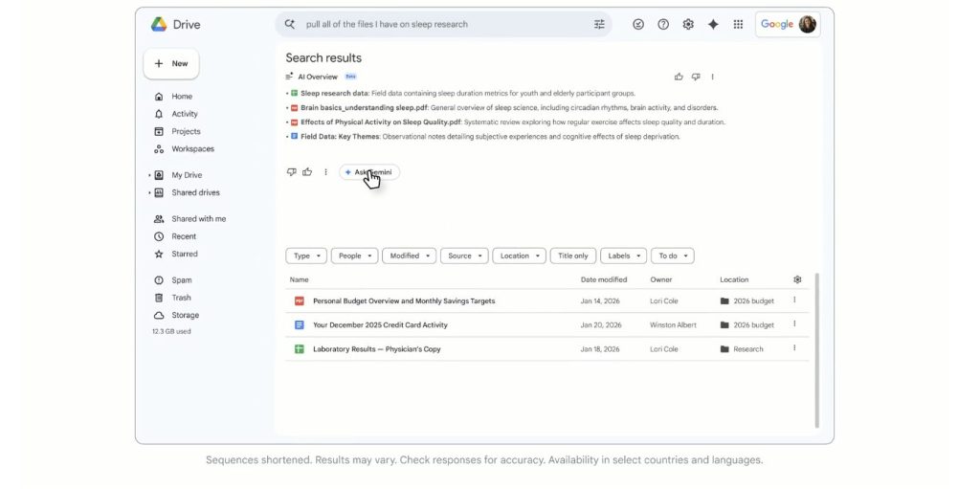
Task: Click the search filter options icon
Action: [599, 25]
